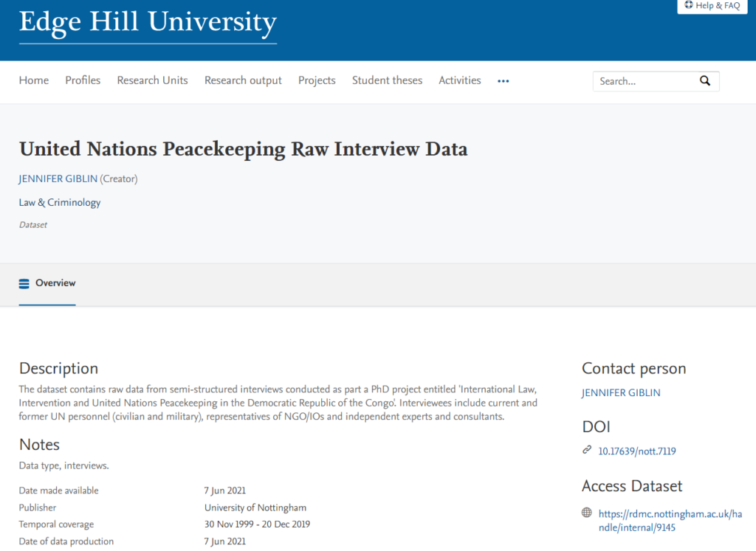This screenshot has width=756, height=551.
Task: Click the JENNIFER GIBLIN creator link
Action: (x=58, y=178)
